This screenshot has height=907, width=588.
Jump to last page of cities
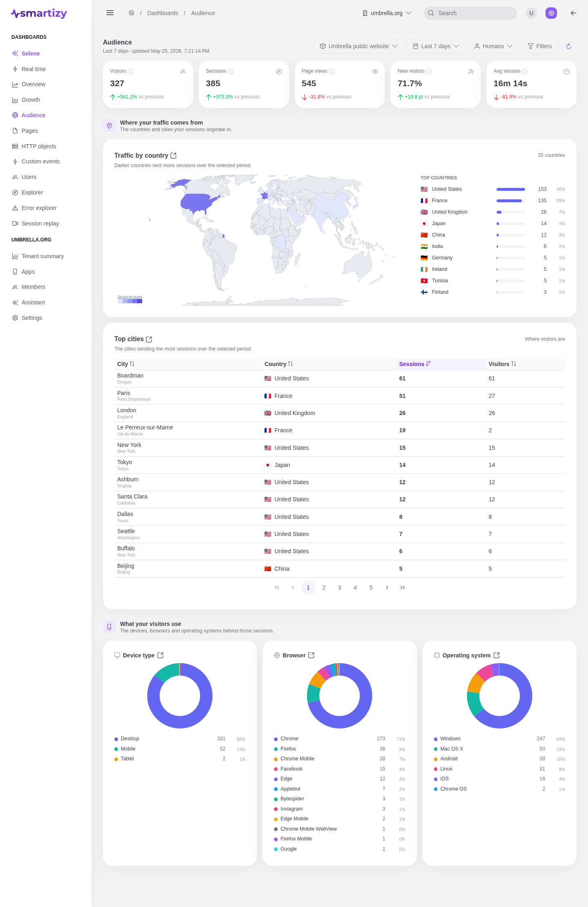[403, 588]
